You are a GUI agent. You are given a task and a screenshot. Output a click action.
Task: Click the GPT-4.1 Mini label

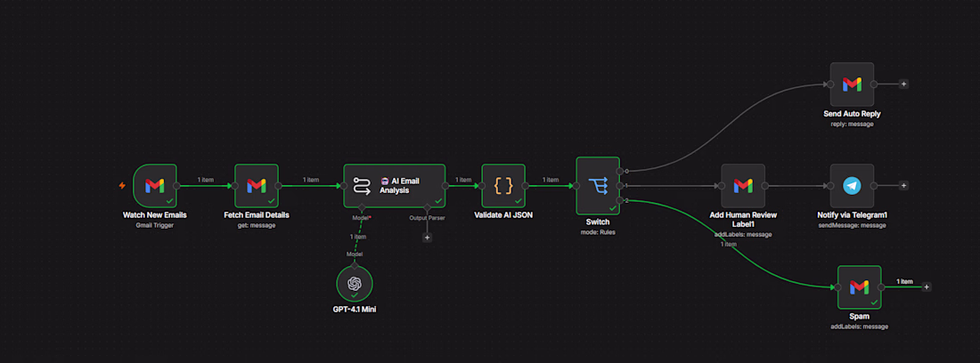355,310
